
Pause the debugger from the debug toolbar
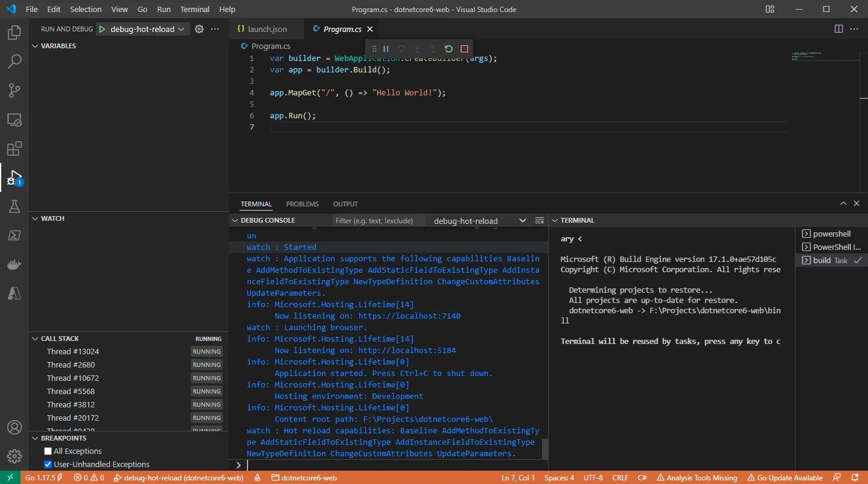coord(386,49)
